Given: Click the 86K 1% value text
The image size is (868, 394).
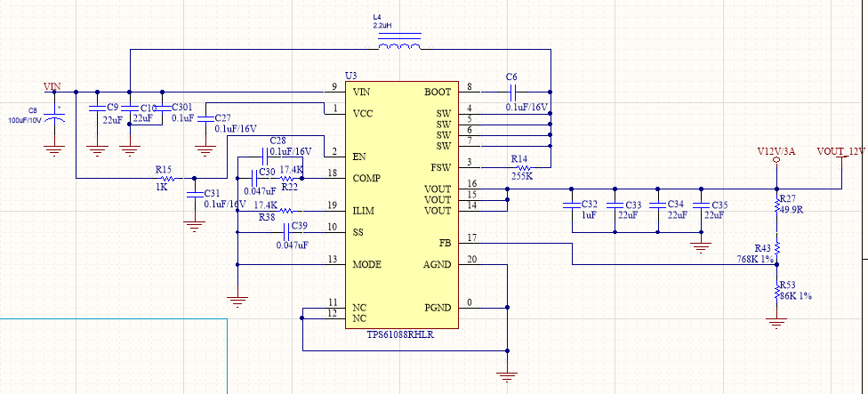Looking at the screenshot, I should pos(795,296).
